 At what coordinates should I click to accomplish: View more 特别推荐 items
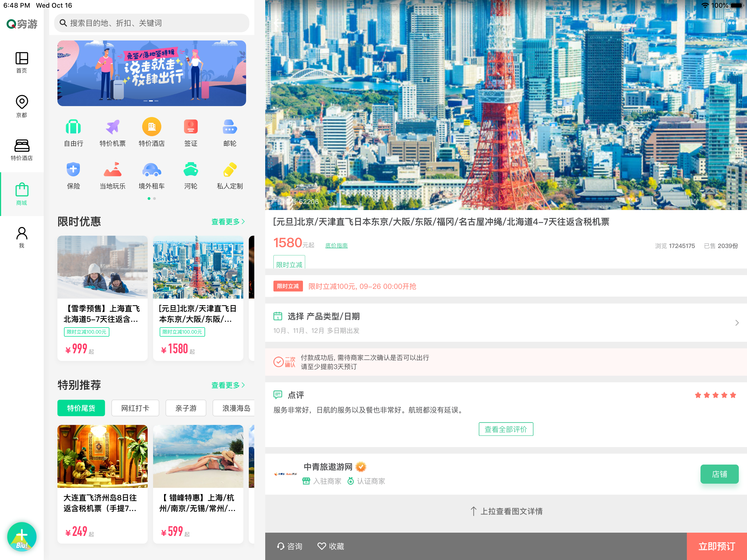coord(228,385)
